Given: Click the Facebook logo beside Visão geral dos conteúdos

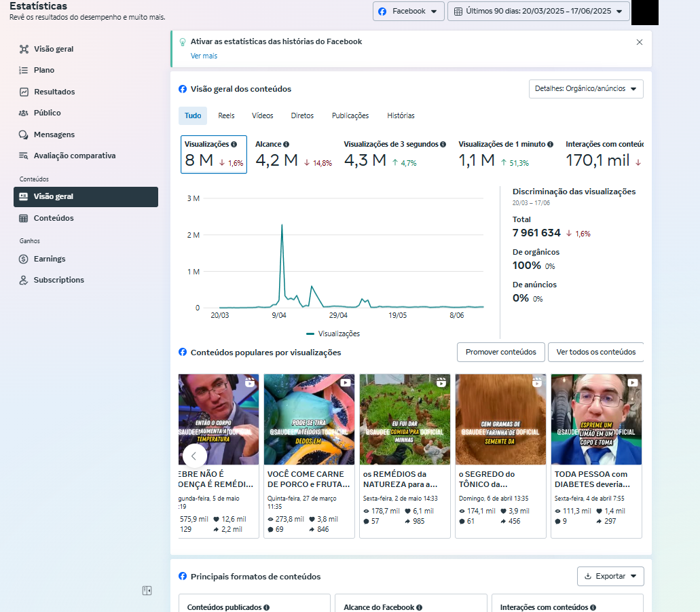Looking at the screenshot, I should (183, 89).
